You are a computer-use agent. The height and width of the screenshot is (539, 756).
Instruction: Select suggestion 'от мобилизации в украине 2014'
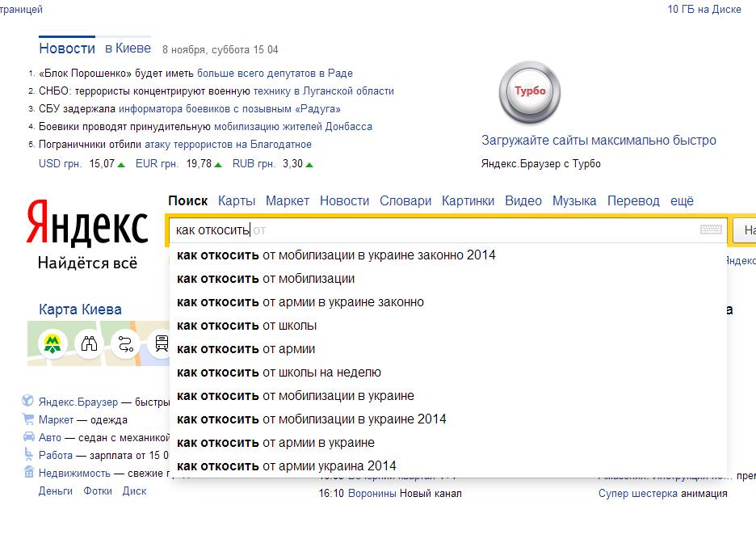(448, 419)
